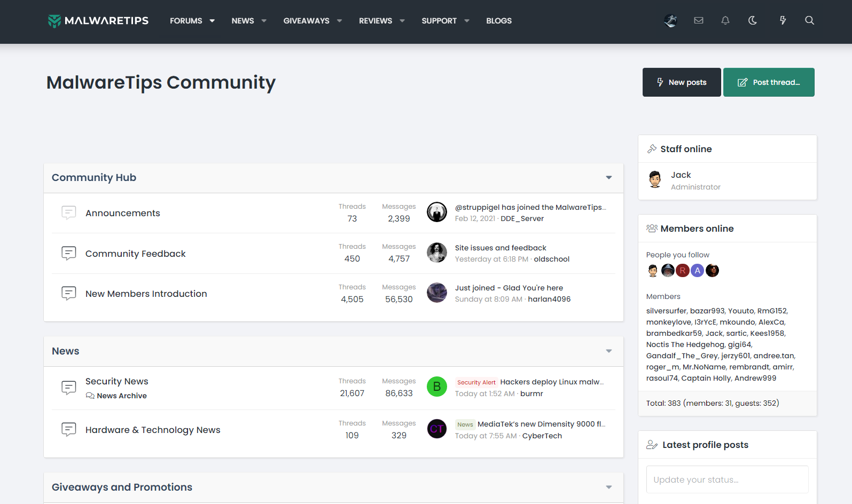This screenshot has height=504, width=852.
Task: Open the Giveaways navigation item
Action: point(306,21)
